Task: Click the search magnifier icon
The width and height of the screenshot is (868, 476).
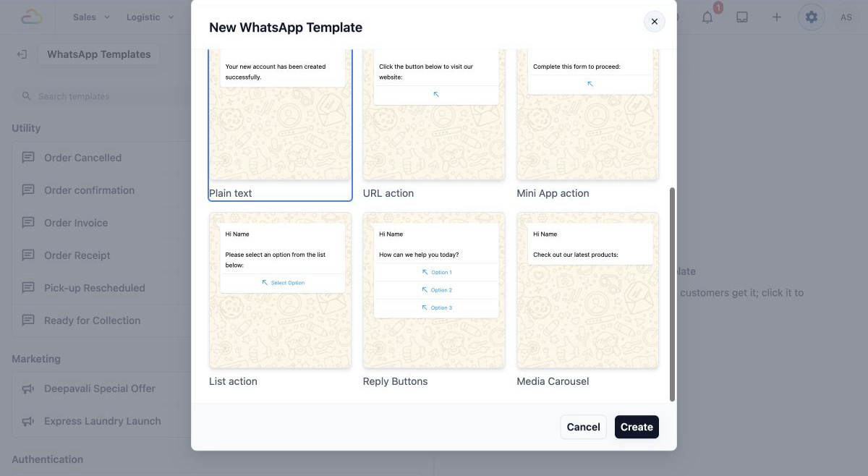Action: (27, 96)
